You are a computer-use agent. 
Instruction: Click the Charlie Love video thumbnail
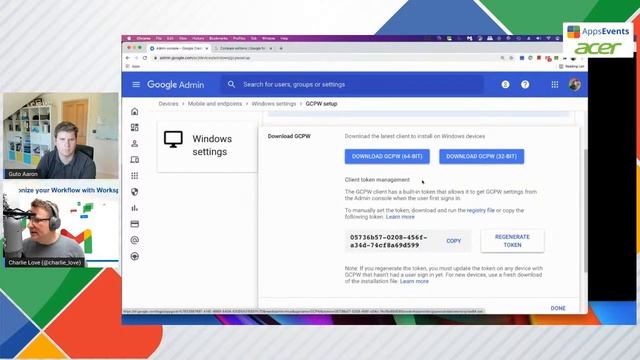(x=61, y=225)
